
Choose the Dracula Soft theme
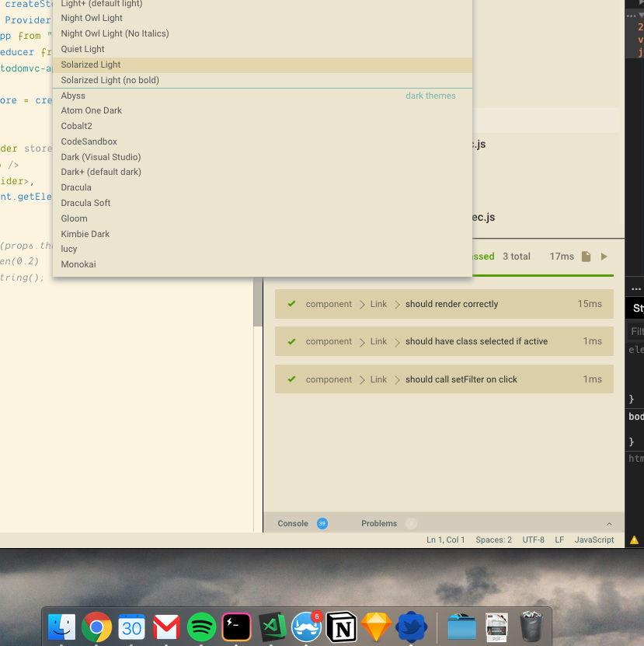263,203
